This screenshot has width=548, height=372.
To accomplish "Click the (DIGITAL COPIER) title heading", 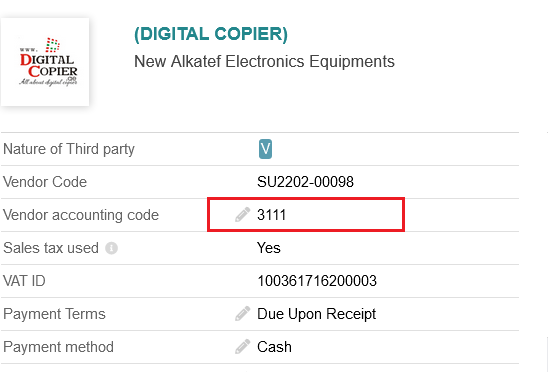I will (211, 34).
